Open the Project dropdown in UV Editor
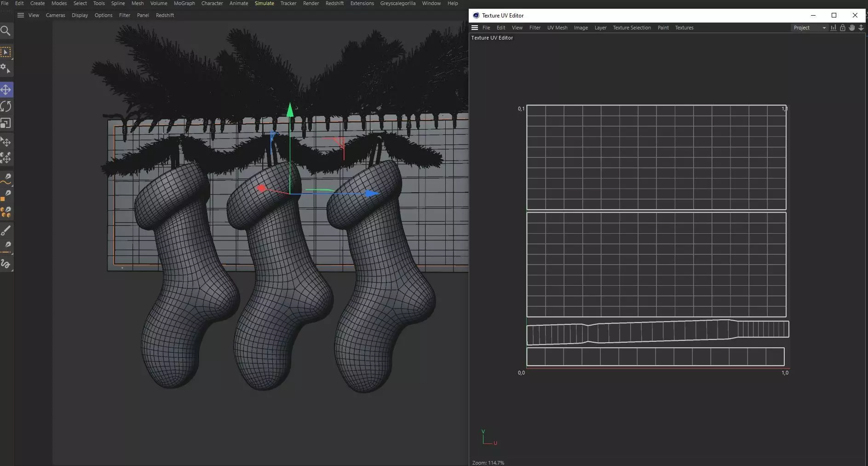 [809, 28]
